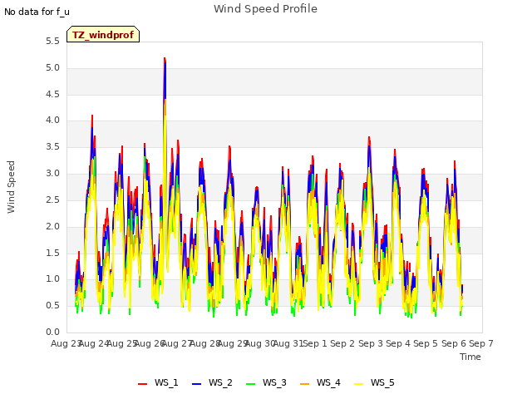Click the 0.5 y-axis tick label
Screen dimensions: 532x399
[x=52, y=306]
